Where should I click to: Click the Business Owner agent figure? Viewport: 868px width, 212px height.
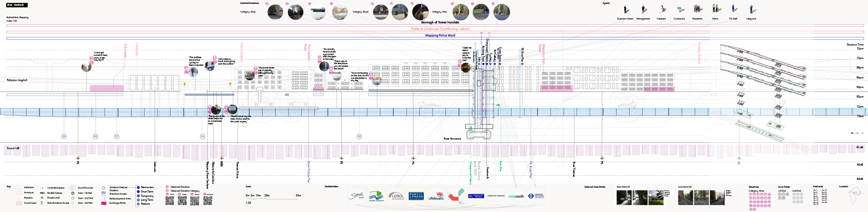[626, 10]
